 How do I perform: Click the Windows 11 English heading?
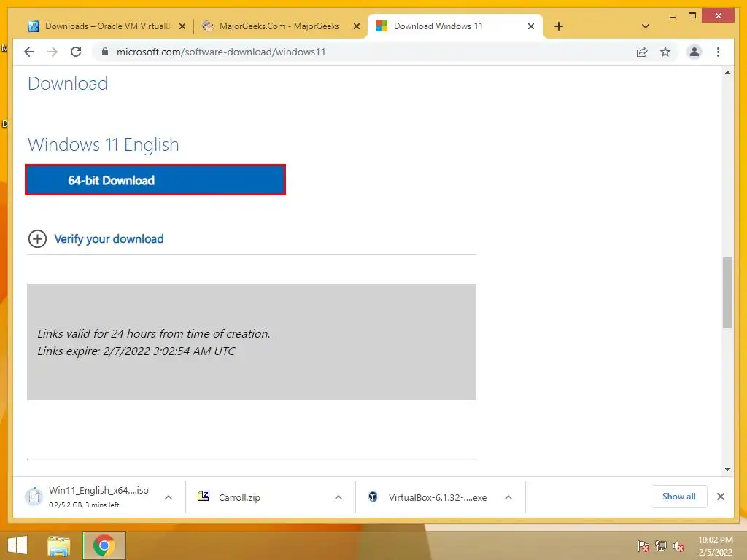click(104, 145)
